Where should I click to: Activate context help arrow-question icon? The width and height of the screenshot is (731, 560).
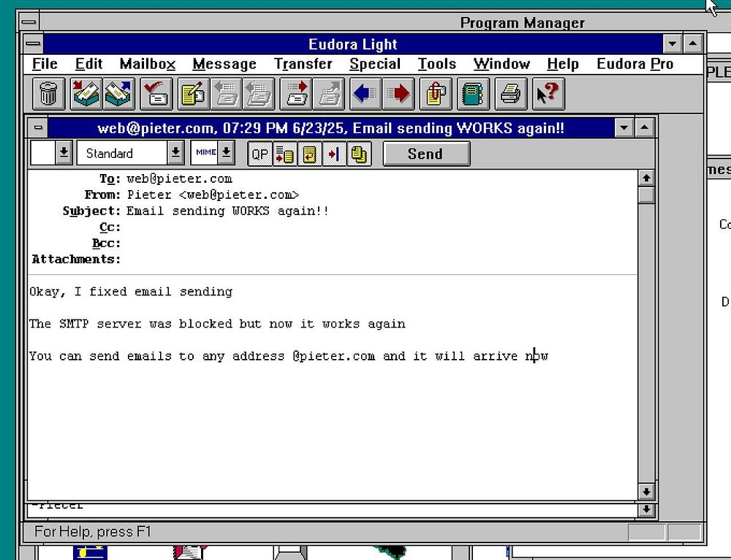[x=548, y=94]
